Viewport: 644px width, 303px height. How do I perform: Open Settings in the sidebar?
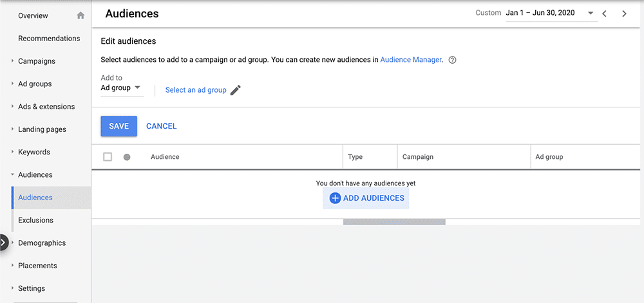pyautogui.click(x=32, y=288)
